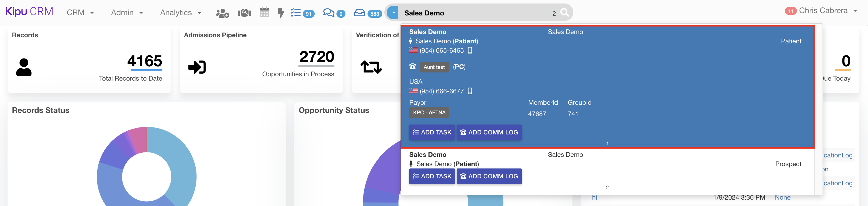
Task: Open the Admin menu
Action: tap(127, 13)
